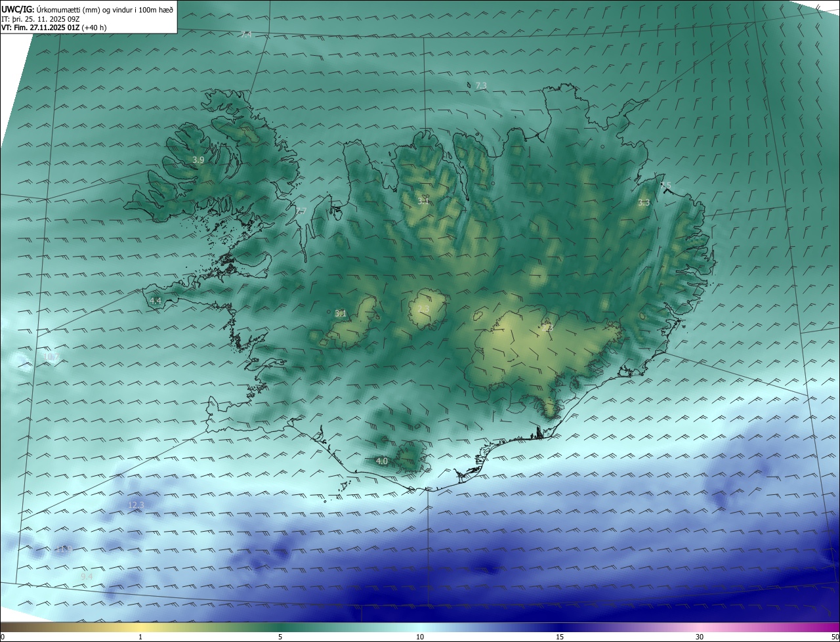Click the color scale tick labelled 30
This screenshot has width=840, height=642.
[x=700, y=637]
